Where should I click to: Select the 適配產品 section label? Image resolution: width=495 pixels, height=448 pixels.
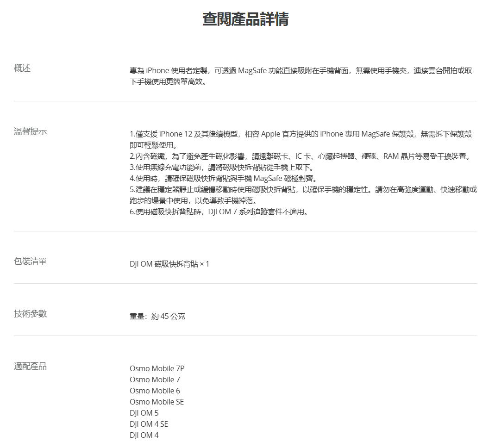click(30, 366)
